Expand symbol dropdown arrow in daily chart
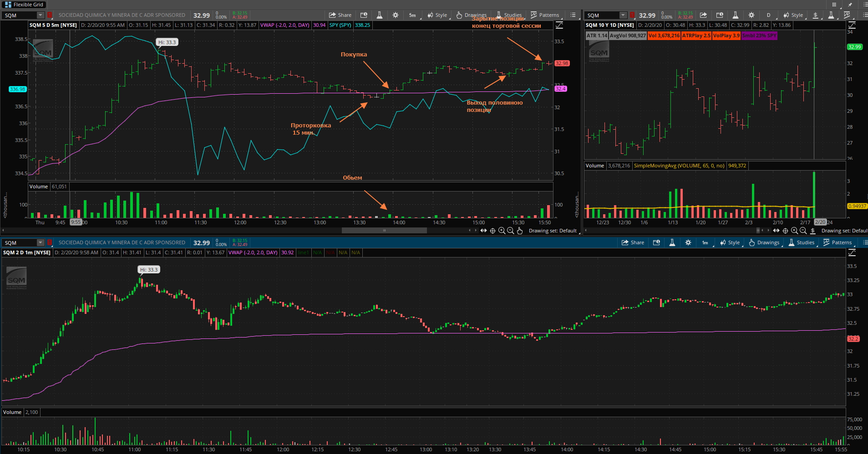868x454 pixels. pos(623,15)
